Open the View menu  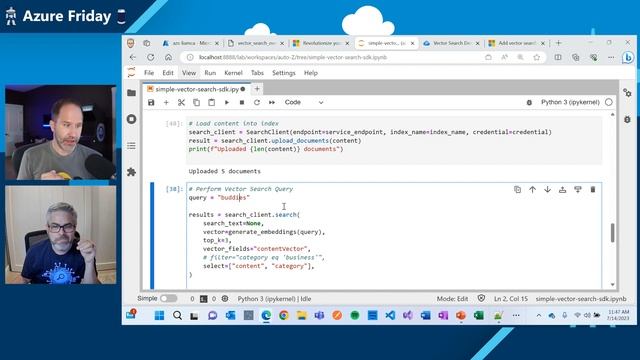tap(189, 73)
